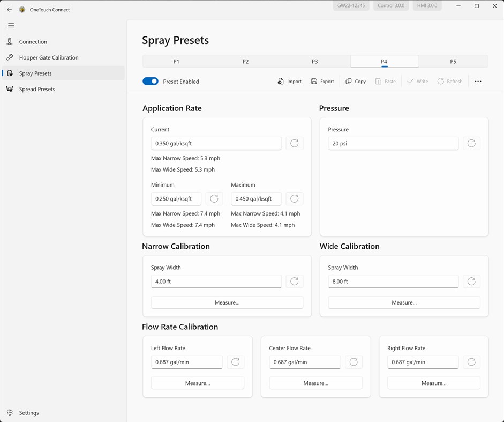Expand the hamburger navigation menu
Viewport: 504px width, 422px height.
click(x=11, y=25)
